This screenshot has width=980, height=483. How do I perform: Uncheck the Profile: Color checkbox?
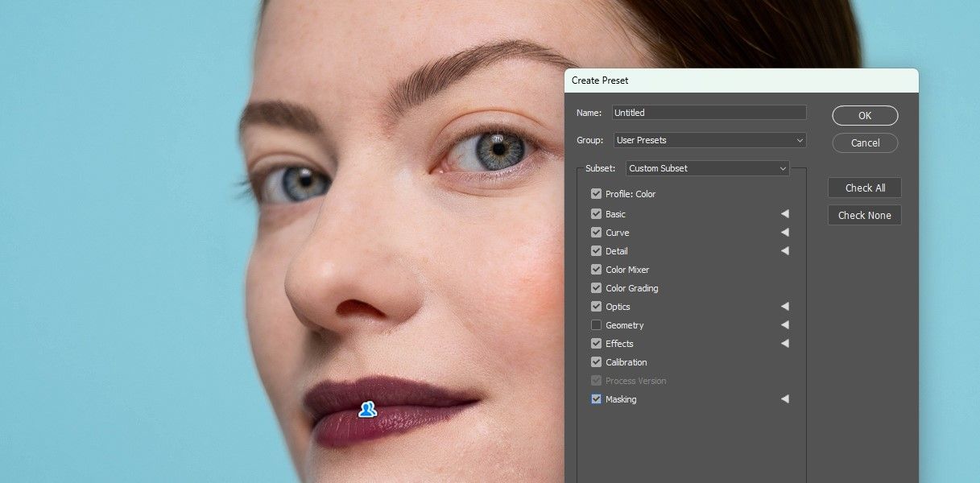pos(596,194)
